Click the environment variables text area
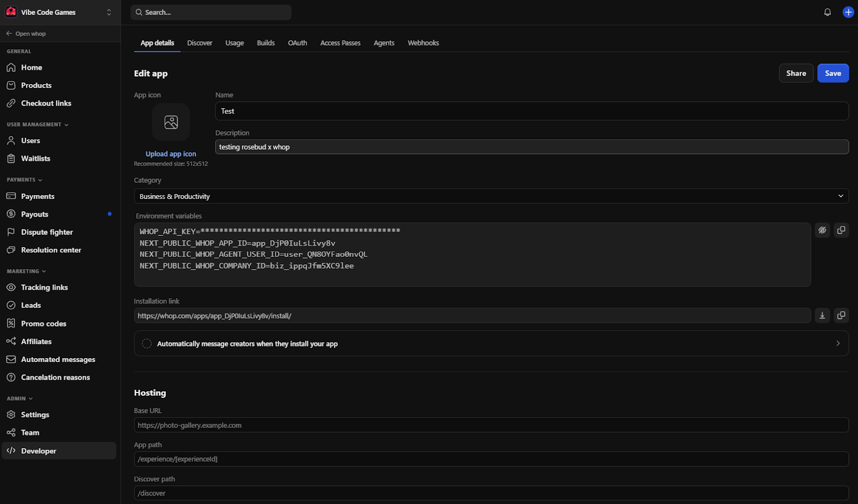 click(472, 255)
